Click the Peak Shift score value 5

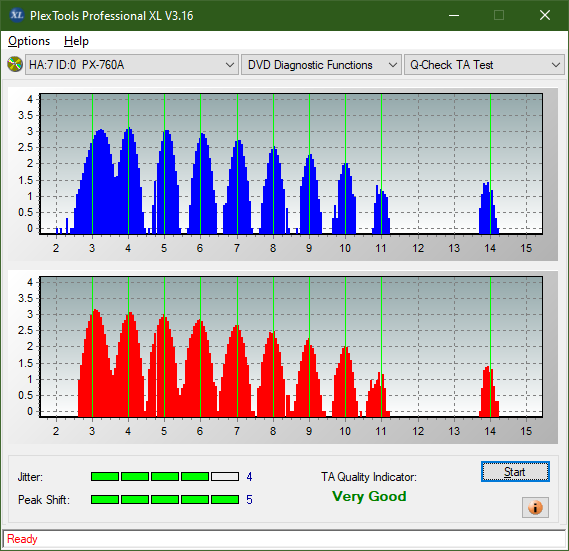click(249, 500)
